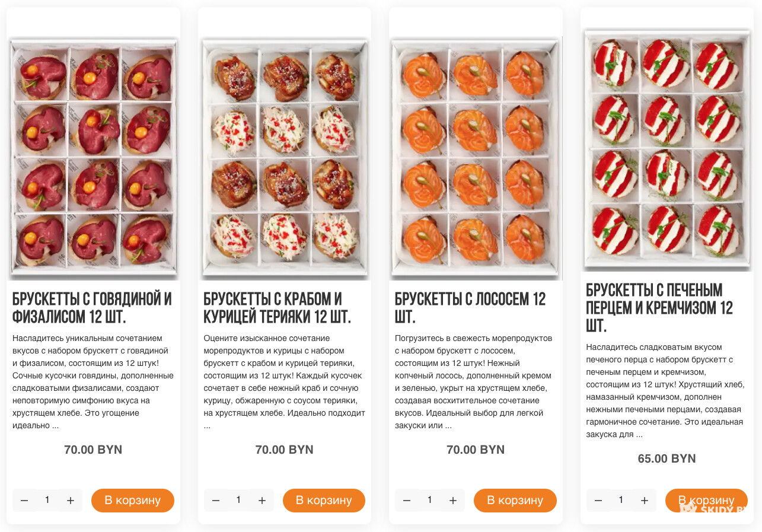
Task: Increase quantity for beef and physalis bruschetta
Action: pos(71,501)
